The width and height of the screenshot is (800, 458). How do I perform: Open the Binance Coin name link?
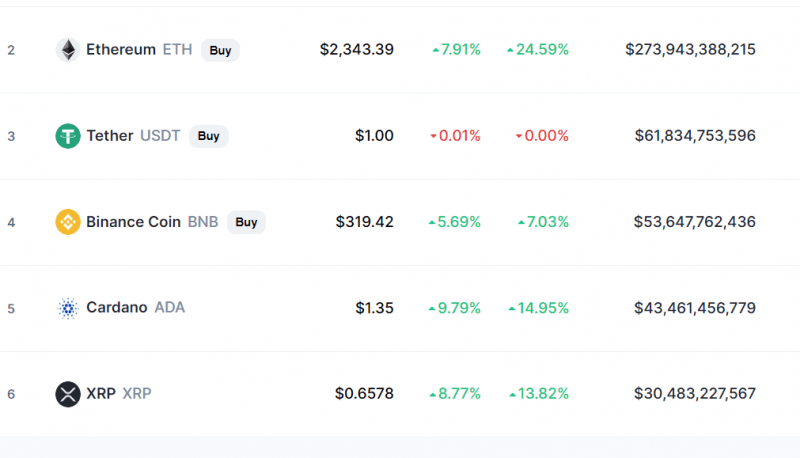pos(133,222)
